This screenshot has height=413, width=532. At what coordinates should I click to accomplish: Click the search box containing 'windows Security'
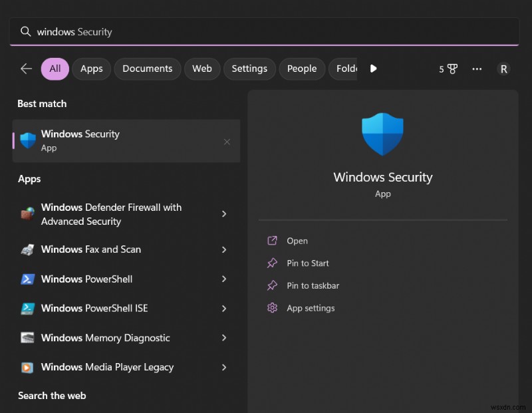264,31
